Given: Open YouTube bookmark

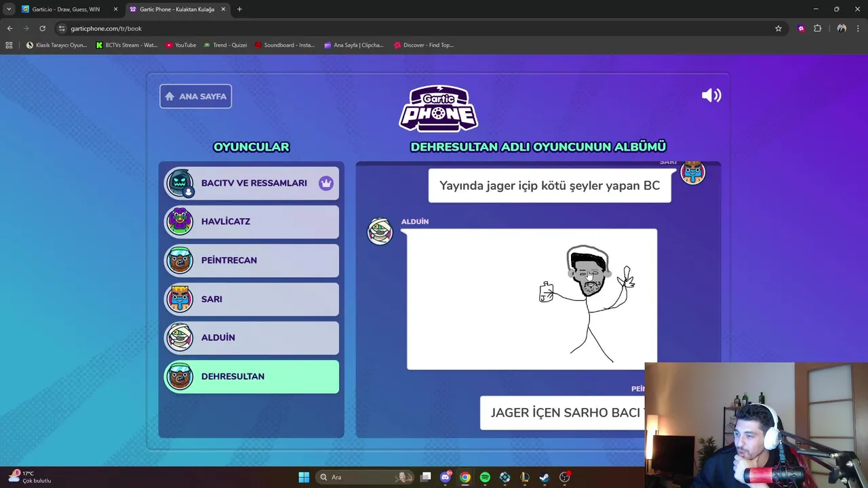Looking at the screenshot, I should [x=181, y=45].
